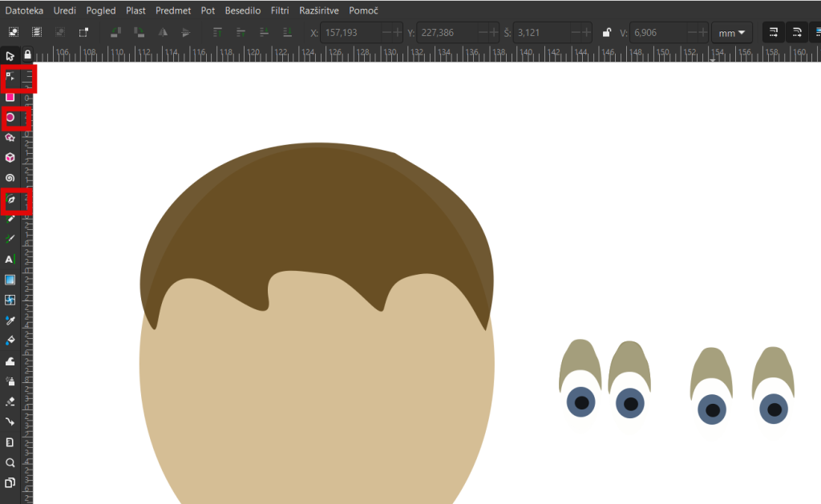This screenshot has height=504, width=821.
Task: Raise selection one step
Action: 241,32
